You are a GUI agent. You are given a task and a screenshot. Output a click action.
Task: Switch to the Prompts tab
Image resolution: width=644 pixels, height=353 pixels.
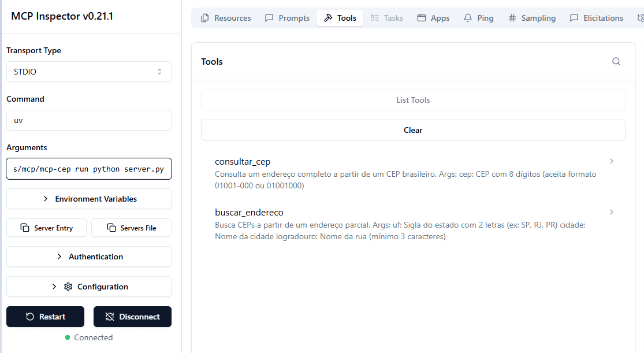(287, 18)
